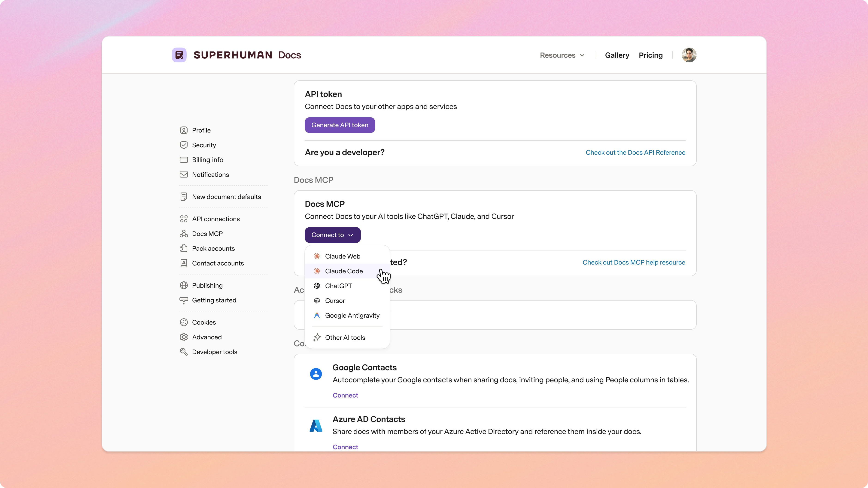Viewport: 868px width, 488px height.
Task: Go to the Gallery page
Action: (617, 55)
